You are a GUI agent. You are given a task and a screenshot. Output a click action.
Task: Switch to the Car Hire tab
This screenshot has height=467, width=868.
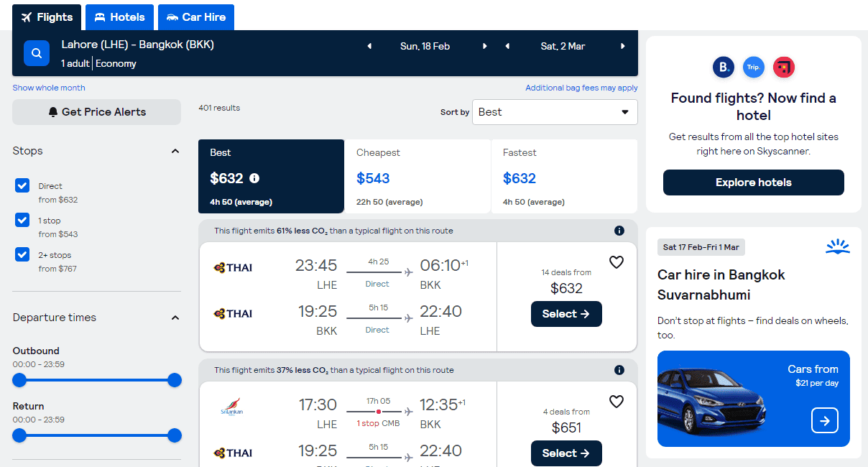pos(196,17)
